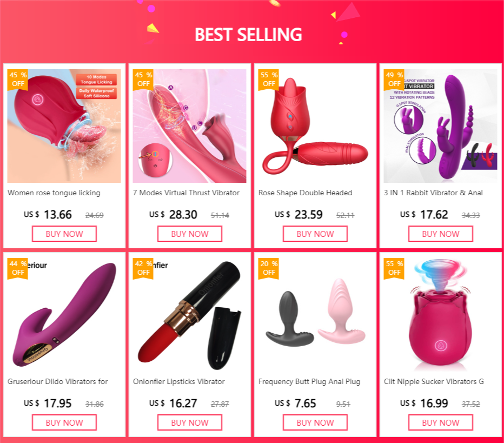Open the product thumbnail priced at $28.30
The height and width of the screenshot is (443, 504).
tap(190, 126)
